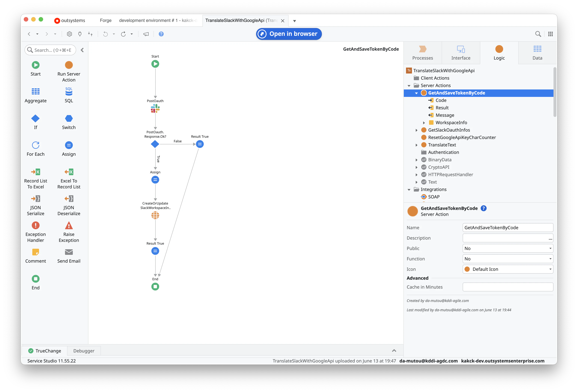The height and width of the screenshot is (392, 578).
Task: Select the Excel To Record List tool
Action: pyautogui.click(x=69, y=179)
